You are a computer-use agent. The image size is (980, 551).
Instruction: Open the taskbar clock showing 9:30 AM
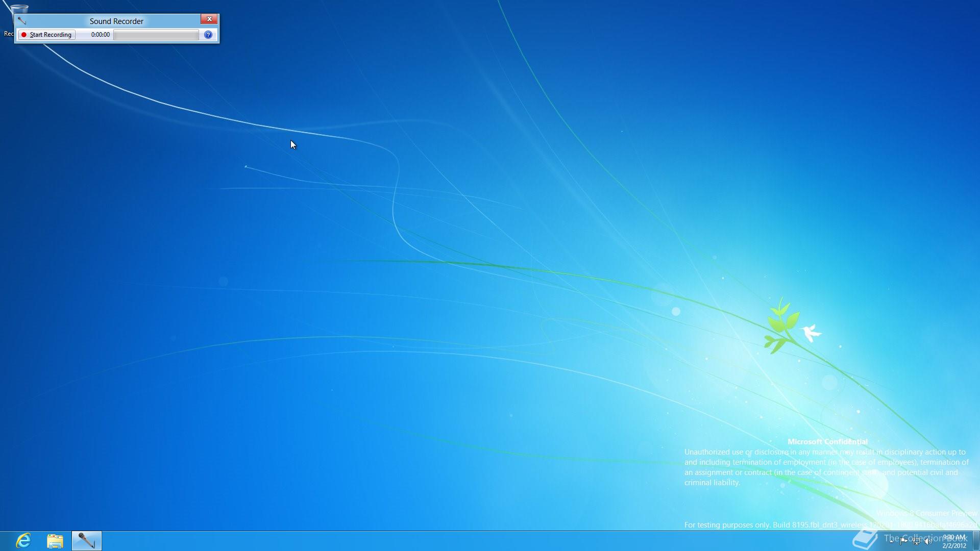point(953,541)
